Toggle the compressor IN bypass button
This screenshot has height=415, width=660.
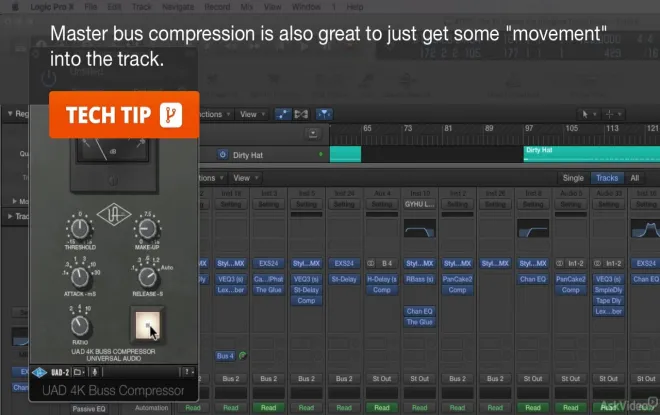tap(147, 325)
